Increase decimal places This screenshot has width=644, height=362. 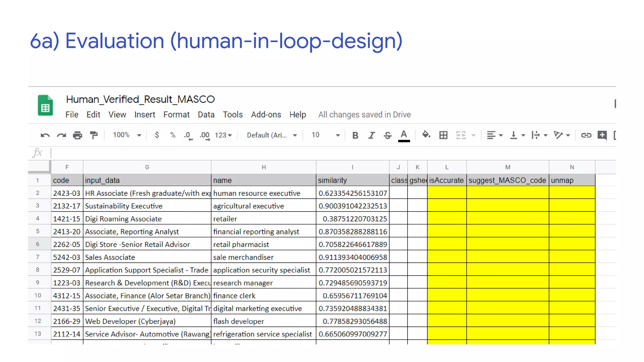[x=205, y=136]
